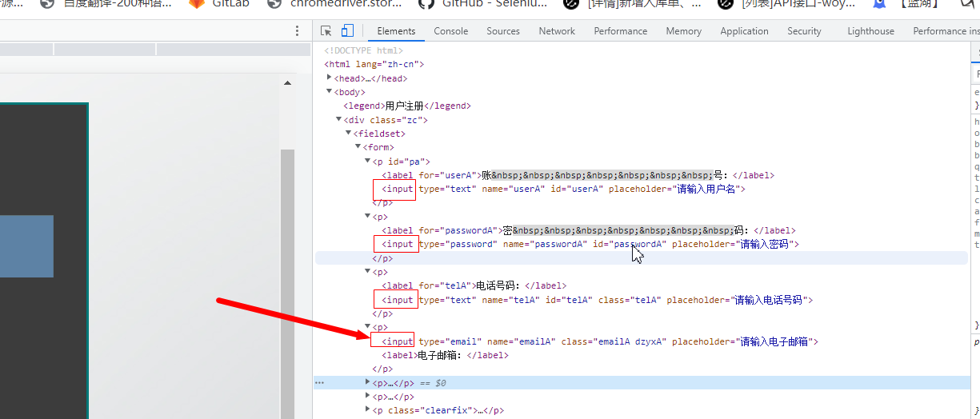Screen dimensions: 980x419
Task: Select the input type="password" line
Action: (590, 244)
